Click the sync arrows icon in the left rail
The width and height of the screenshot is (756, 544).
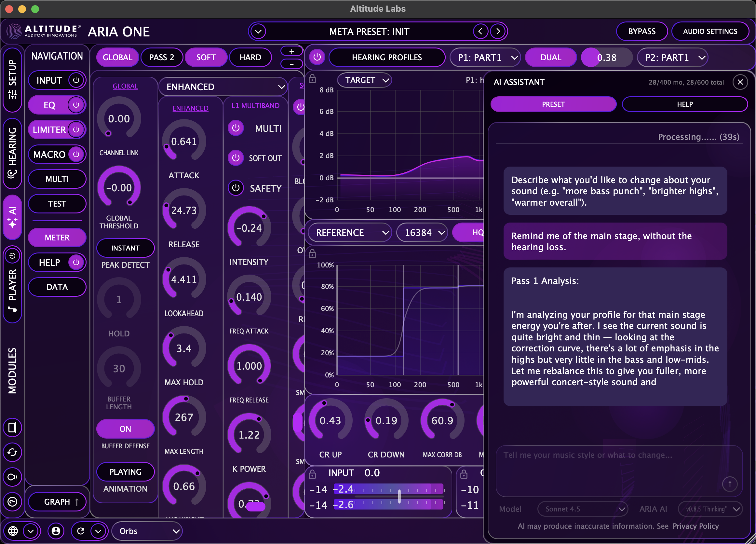point(12,452)
